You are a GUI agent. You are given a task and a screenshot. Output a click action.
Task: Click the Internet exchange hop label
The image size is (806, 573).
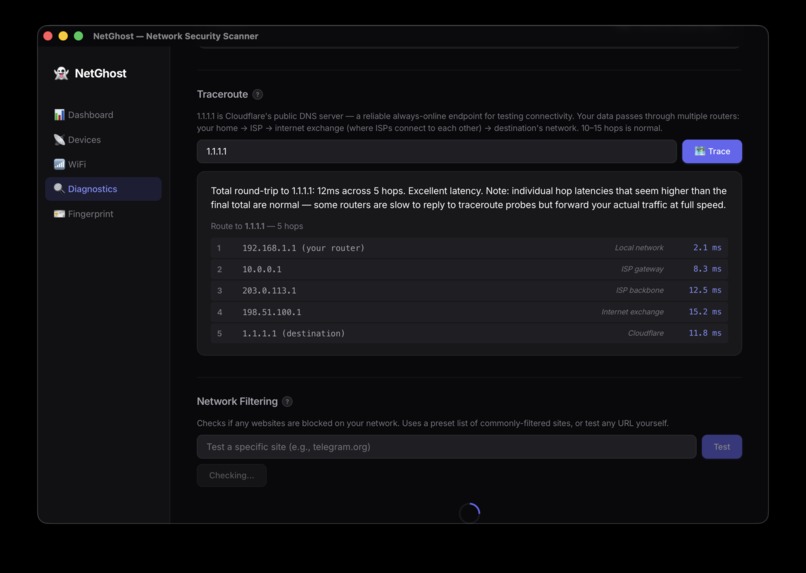click(632, 312)
